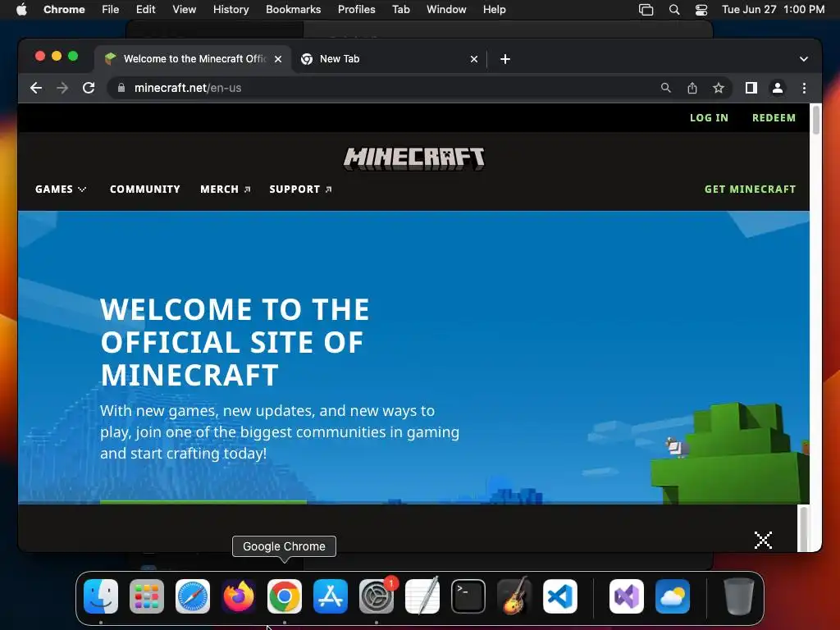Click Google Chrome in the Dock
Screen dimensions: 840x630
click(x=285, y=596)
